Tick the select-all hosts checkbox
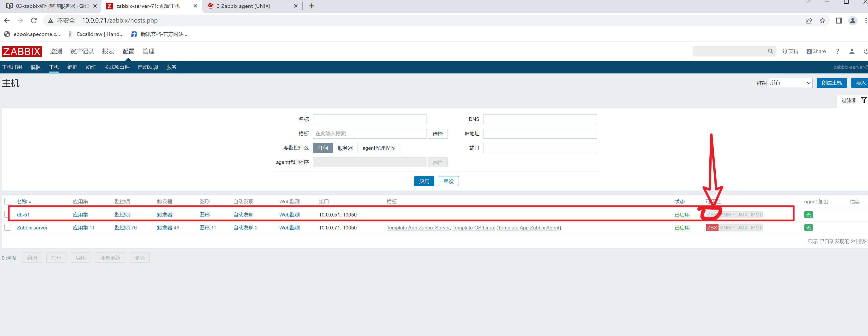 point(8,201)
